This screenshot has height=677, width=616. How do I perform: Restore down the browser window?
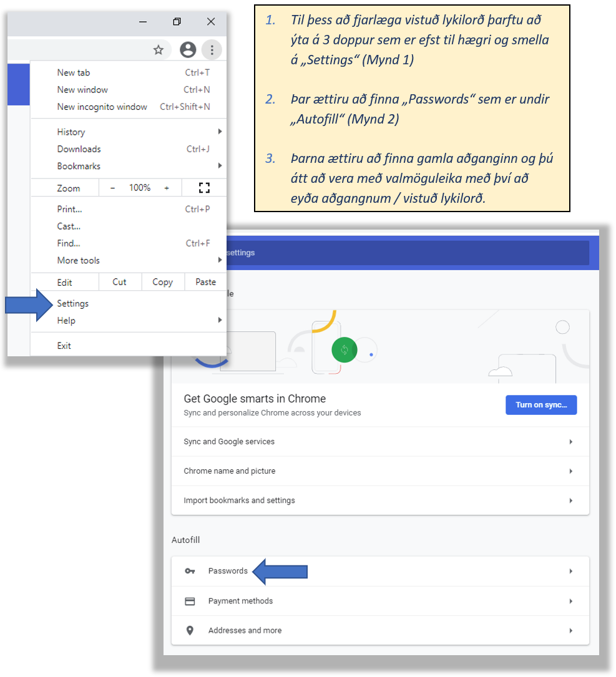177,22
